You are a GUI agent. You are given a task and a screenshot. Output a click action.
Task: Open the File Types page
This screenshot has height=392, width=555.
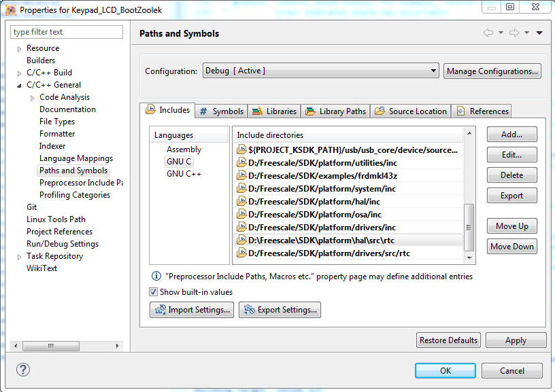coord(57,122)
